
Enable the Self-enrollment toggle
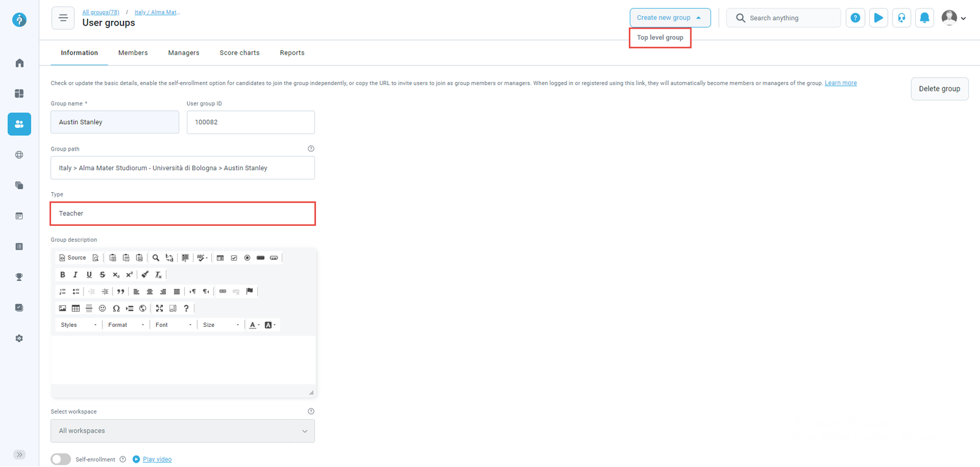tap(61, 460)
